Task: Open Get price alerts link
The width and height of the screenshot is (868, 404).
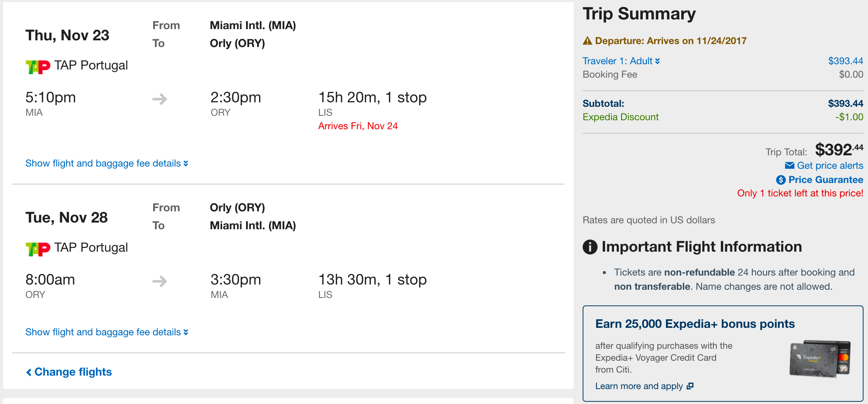Action: [830, 165]
